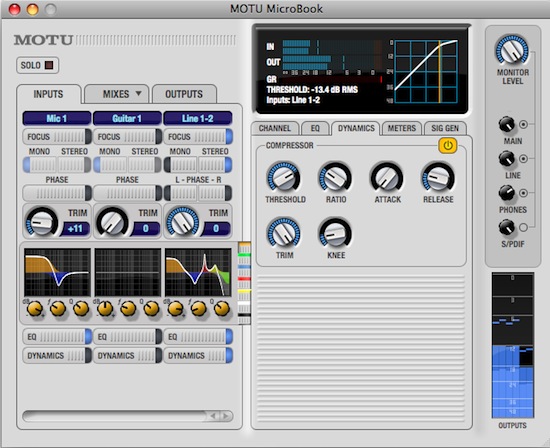Toggle Focus on Guitar 1 channel
This screenshot has height=448, width=550.
tap(127, 136)
